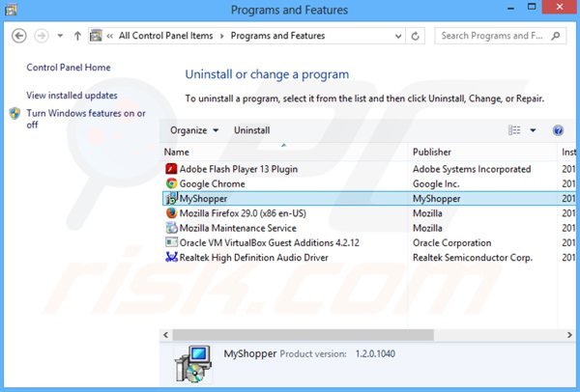Select Programs and Features breadcrumb
The image size is (580, 392).
pyautogui.click(x=277, y=36)
